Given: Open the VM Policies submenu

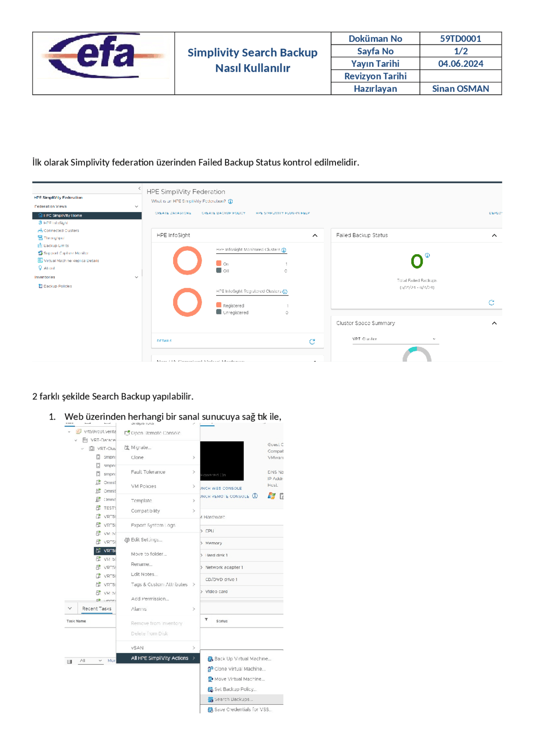Looking at the screenshot, I should pos(158,486).
